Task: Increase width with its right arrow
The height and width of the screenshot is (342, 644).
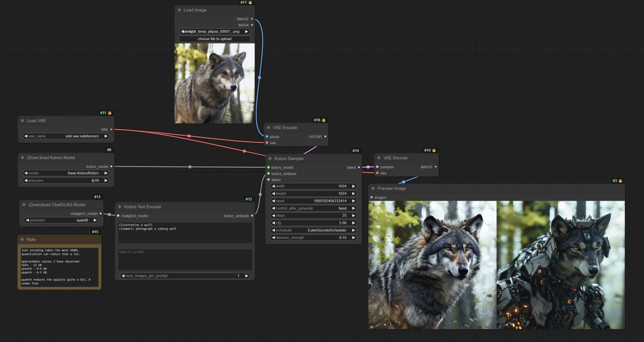Action: (353, 186)
